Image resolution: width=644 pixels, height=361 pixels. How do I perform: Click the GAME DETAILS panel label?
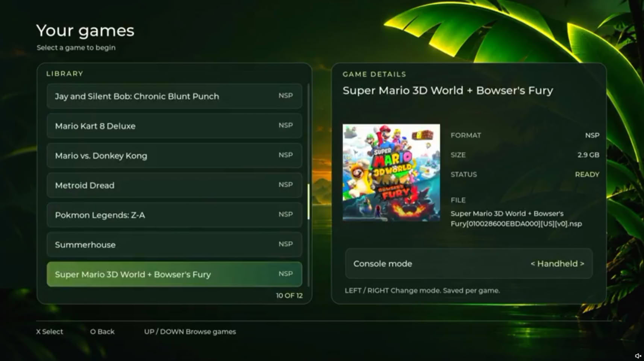(x=374, y=74)
